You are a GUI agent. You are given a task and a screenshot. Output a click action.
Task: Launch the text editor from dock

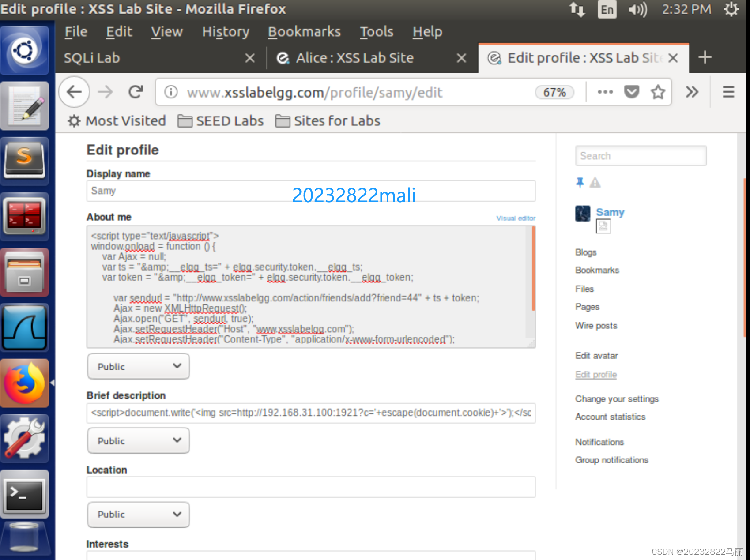click(x=25, y=106)
